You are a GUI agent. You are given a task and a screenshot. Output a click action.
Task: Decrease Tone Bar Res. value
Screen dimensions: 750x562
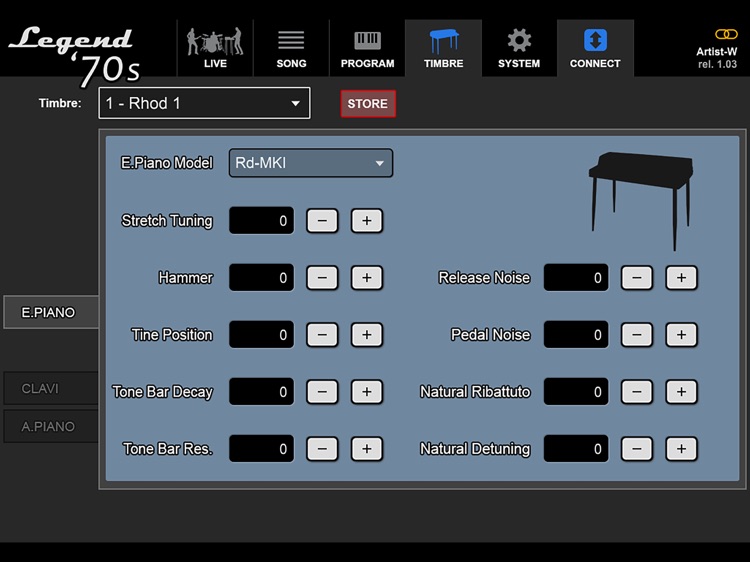(322, 449)
